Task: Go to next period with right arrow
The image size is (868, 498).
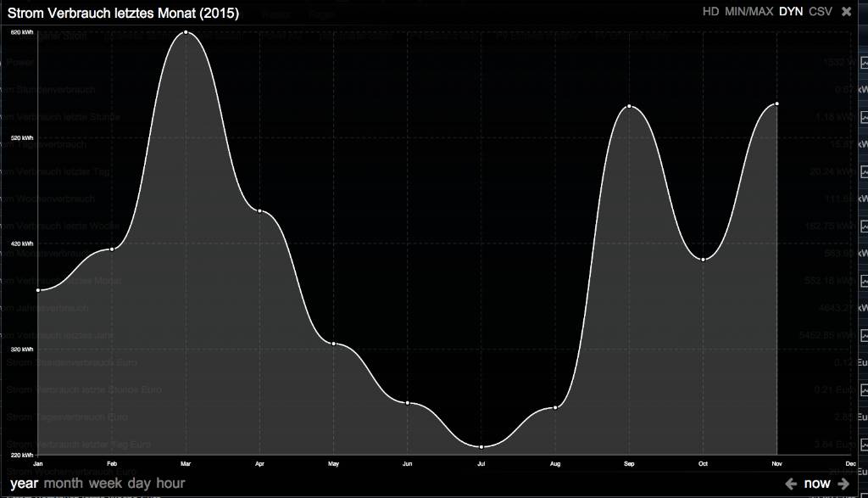Action: click(844, 484)
